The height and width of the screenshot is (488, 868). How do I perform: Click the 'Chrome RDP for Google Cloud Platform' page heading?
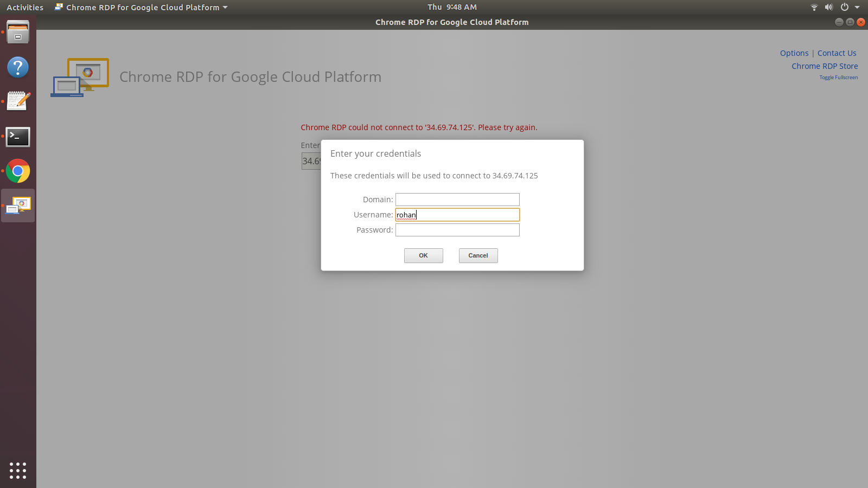[x=250, y=77]
